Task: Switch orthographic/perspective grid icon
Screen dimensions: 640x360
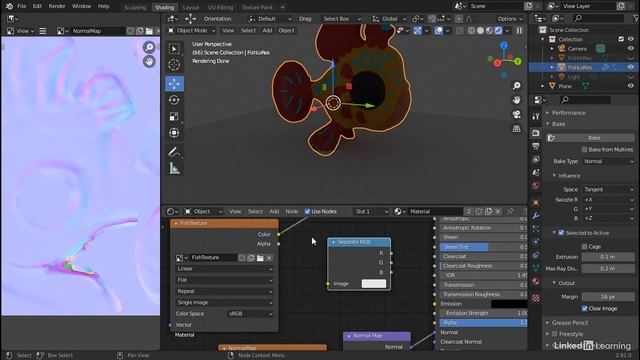Action: click(517, 129)
